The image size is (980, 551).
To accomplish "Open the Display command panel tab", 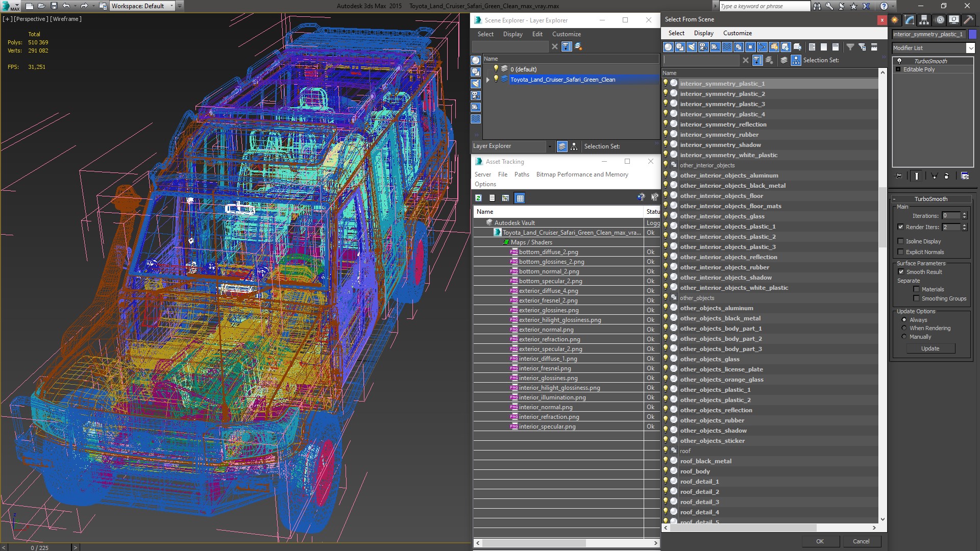I will [x=954, y=20].
